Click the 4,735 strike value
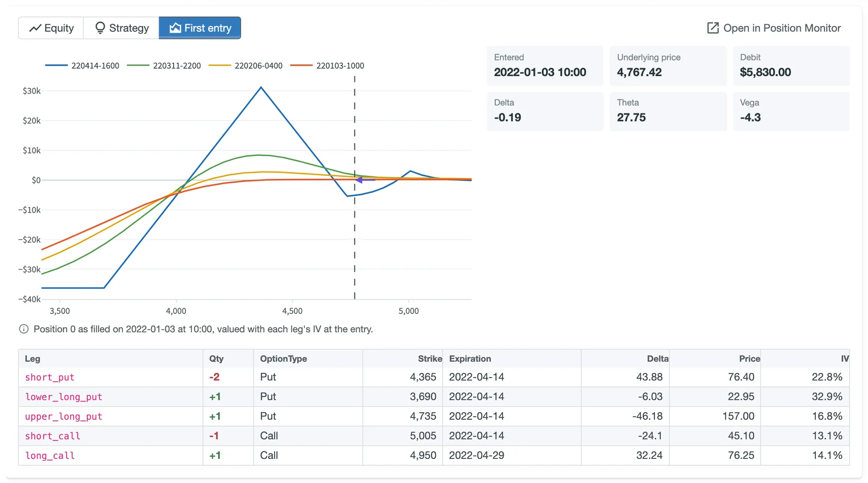The width and height of the screenshot is (868, 483). coord(423,416)
